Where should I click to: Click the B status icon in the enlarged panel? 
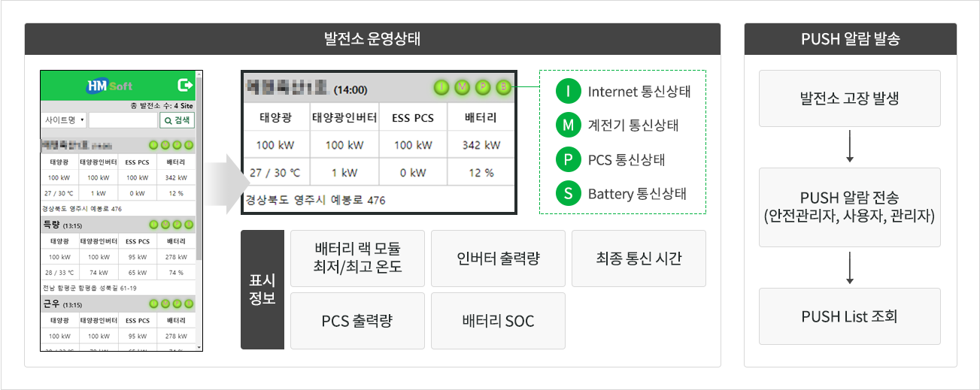[x=503, y=89]
